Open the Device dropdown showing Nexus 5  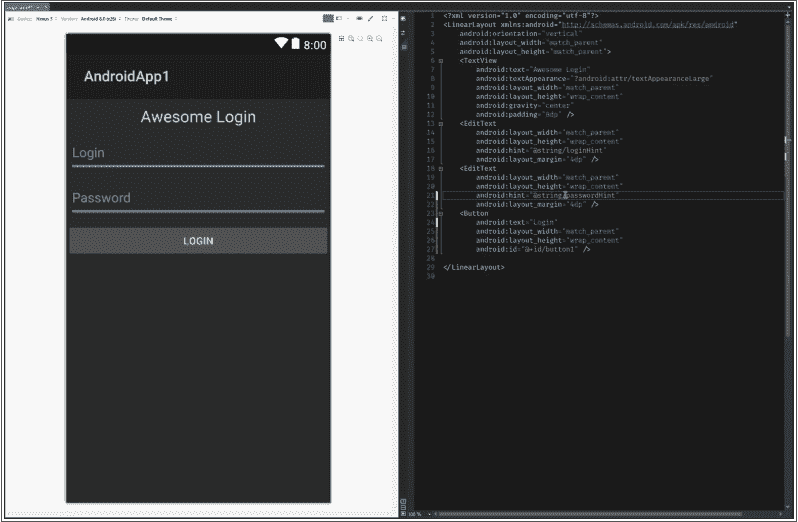[x=45, y=19]
